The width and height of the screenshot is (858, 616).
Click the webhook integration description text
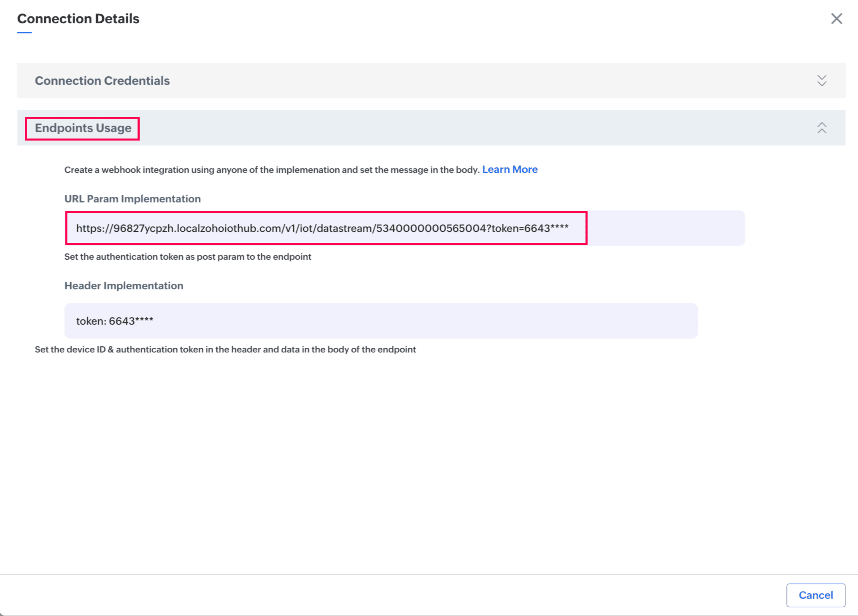click(x=272, y=170)
